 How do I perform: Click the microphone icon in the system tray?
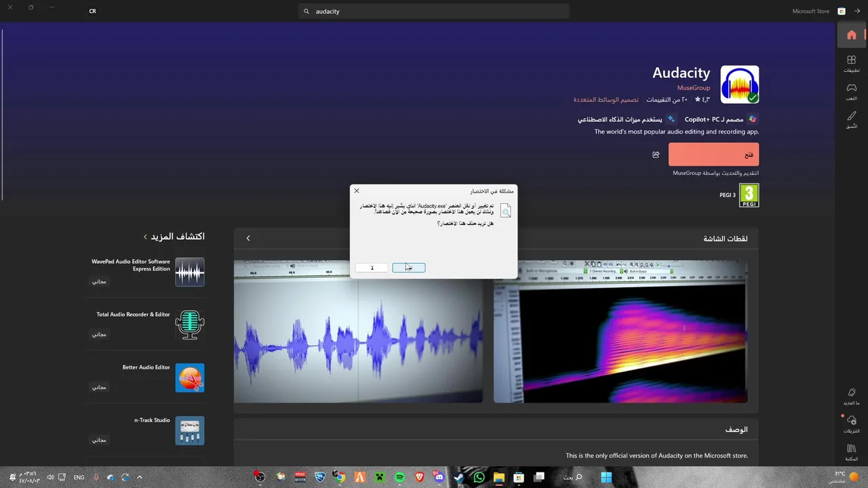click(x=96, y=477)
